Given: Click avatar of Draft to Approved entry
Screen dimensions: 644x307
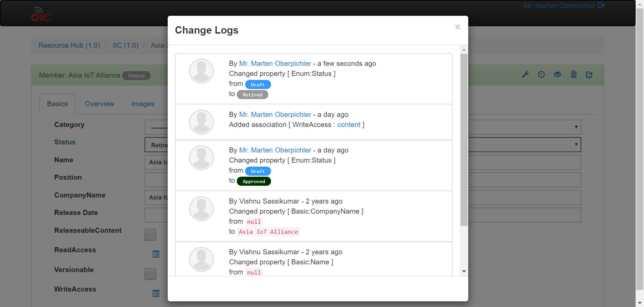Looking at the screenshot, I should point(201,158).
